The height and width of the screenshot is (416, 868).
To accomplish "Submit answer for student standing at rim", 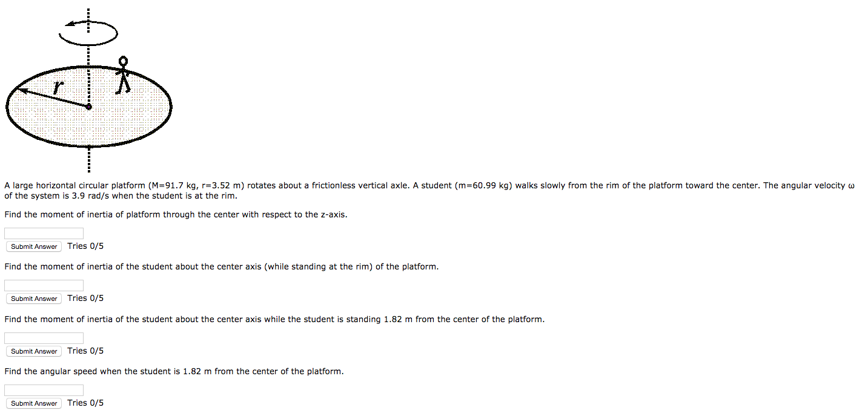I will click(x=34, y=299).
